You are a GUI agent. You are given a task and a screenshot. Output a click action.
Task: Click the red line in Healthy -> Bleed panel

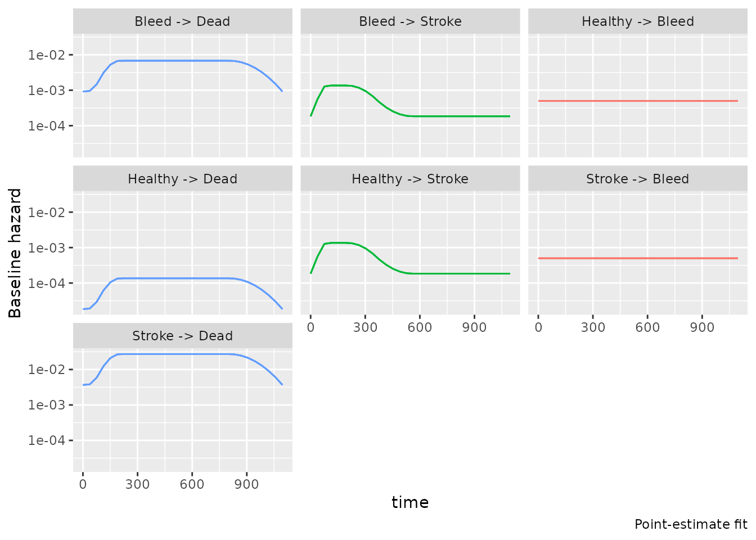coord(637,101)
